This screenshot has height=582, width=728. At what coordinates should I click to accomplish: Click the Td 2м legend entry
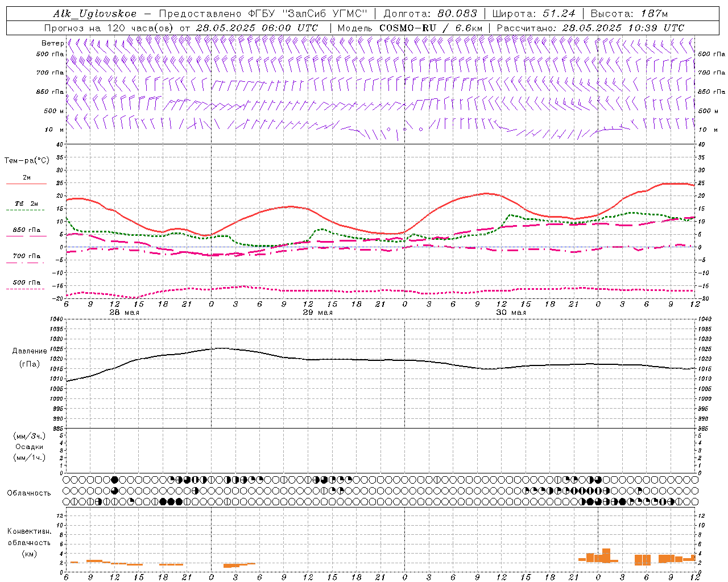pyautogui.click(x=27, y=203)
